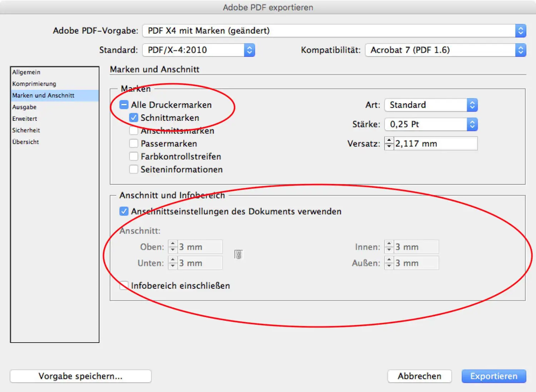This screenshot has width=536, height=392.
Task: Disable Anschnittseinstellungen des Dokuments verwenden
Action: 124,212
